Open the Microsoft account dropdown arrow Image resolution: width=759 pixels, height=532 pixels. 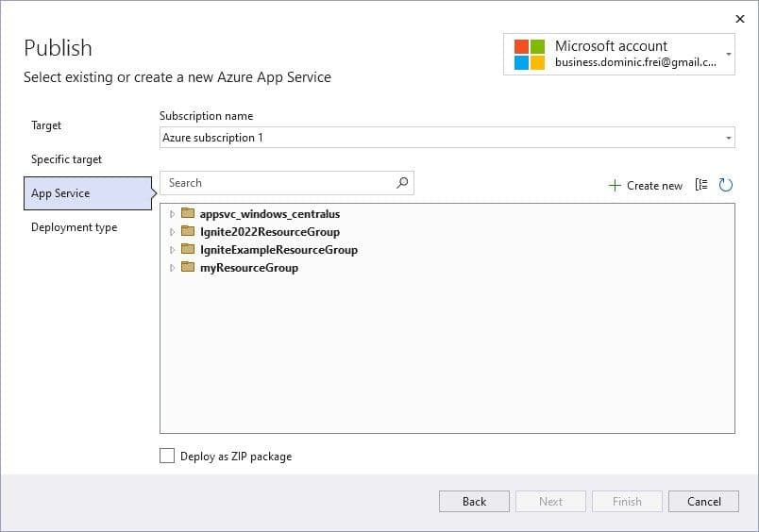[729, 55]
